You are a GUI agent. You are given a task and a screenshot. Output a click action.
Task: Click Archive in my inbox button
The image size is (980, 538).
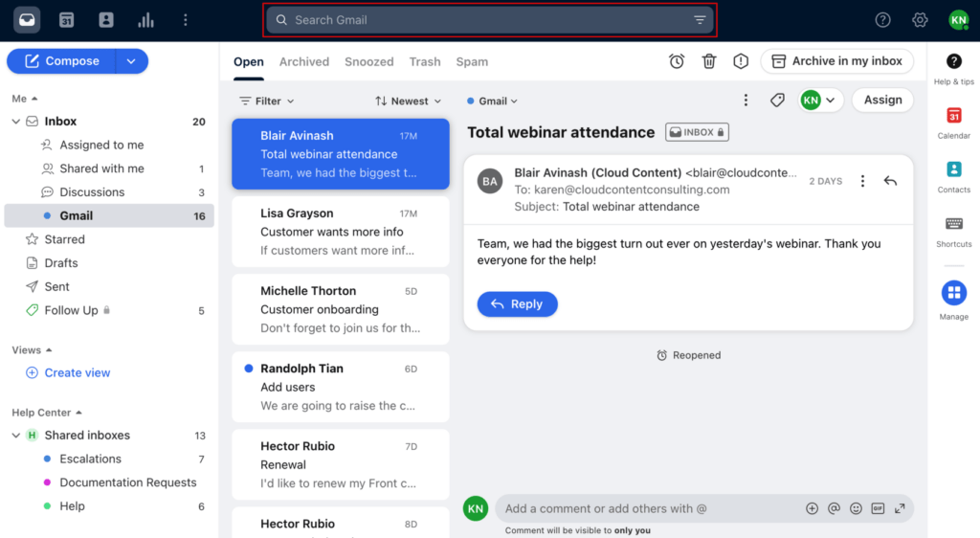(836, 61)
